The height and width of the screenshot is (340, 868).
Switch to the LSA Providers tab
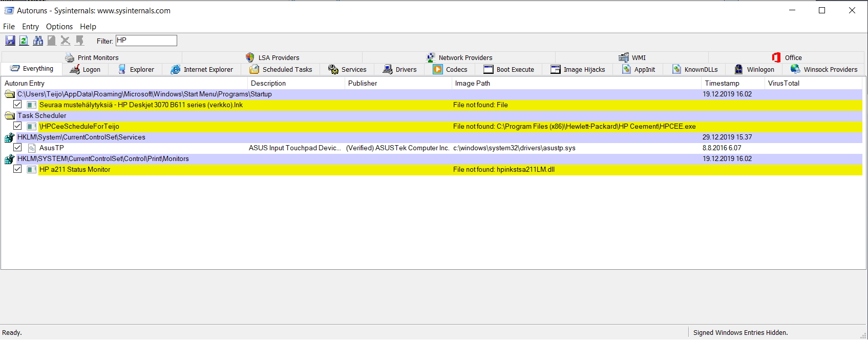click(272, 57)
